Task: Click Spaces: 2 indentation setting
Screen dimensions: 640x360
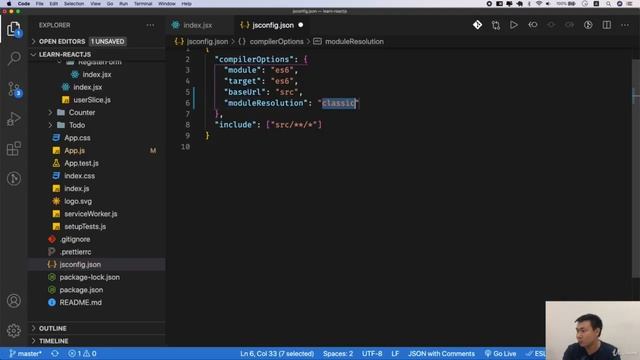Action: (338, 353)
